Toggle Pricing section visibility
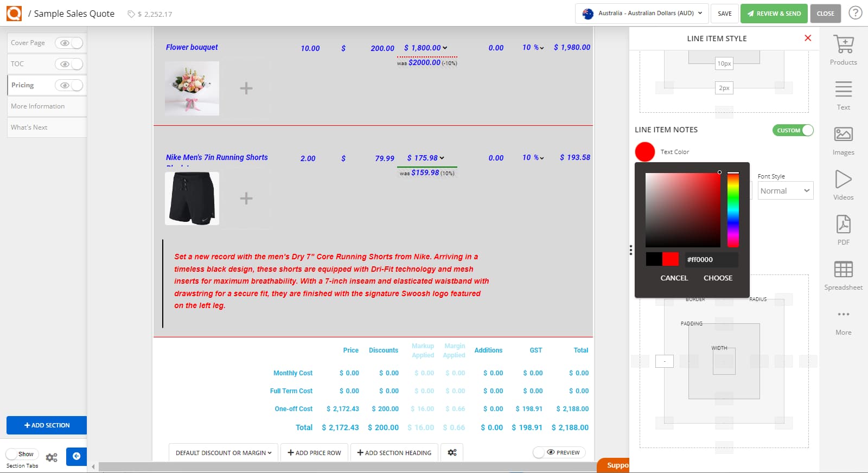Screen dimensions: 868x473 tap(69, 85)
